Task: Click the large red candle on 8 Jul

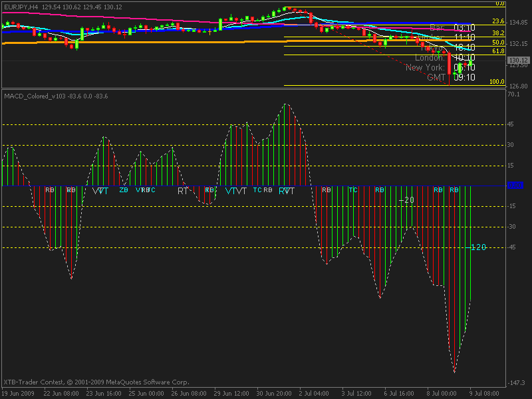Action: 450,63
